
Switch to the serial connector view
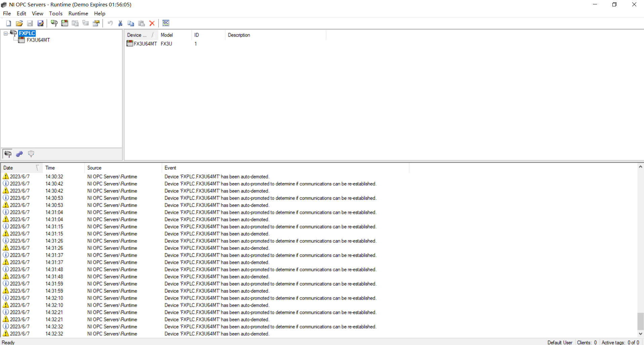(x=31, y=154)
